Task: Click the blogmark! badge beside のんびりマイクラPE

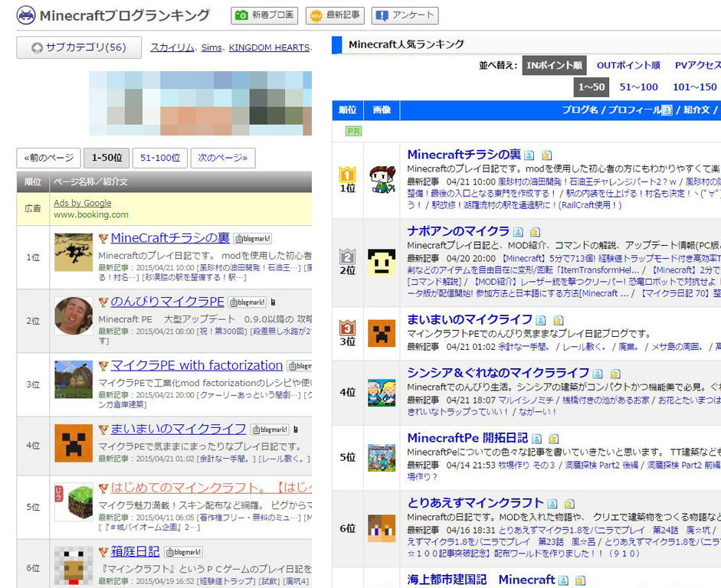Action: click(247, 302)
